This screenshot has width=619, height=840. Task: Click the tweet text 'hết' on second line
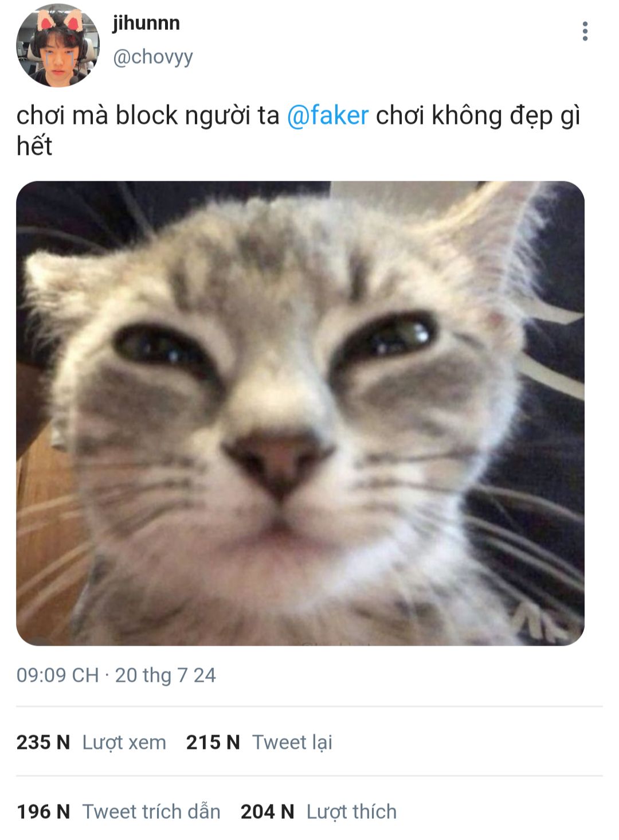(x=34, y=146)
